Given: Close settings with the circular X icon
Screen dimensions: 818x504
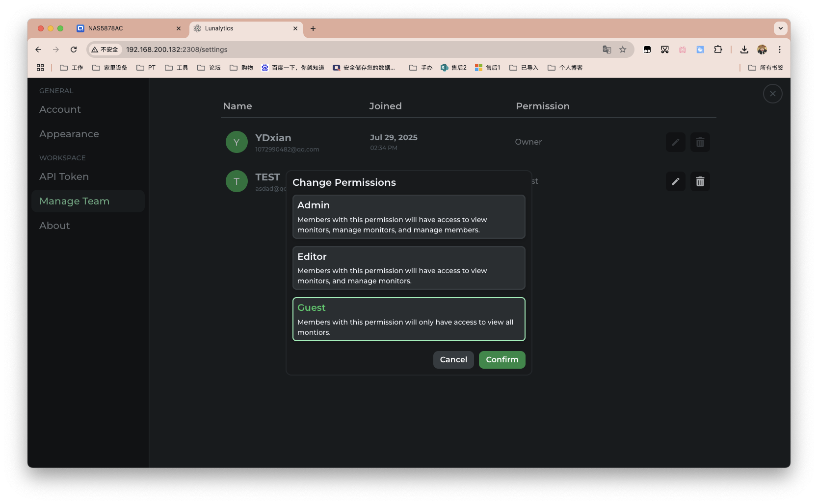Looking at the screenshot, I should (772, 94).
